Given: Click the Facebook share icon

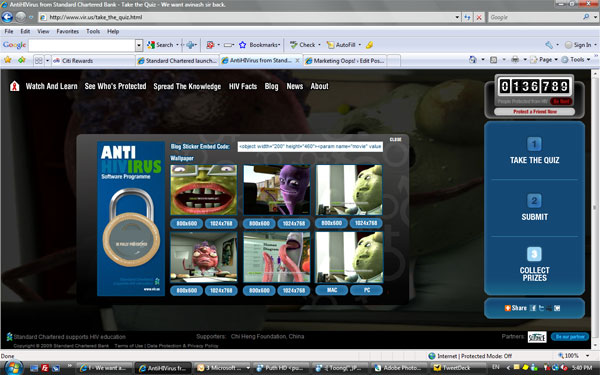Looking at the screenshot, I should point(533,308).
